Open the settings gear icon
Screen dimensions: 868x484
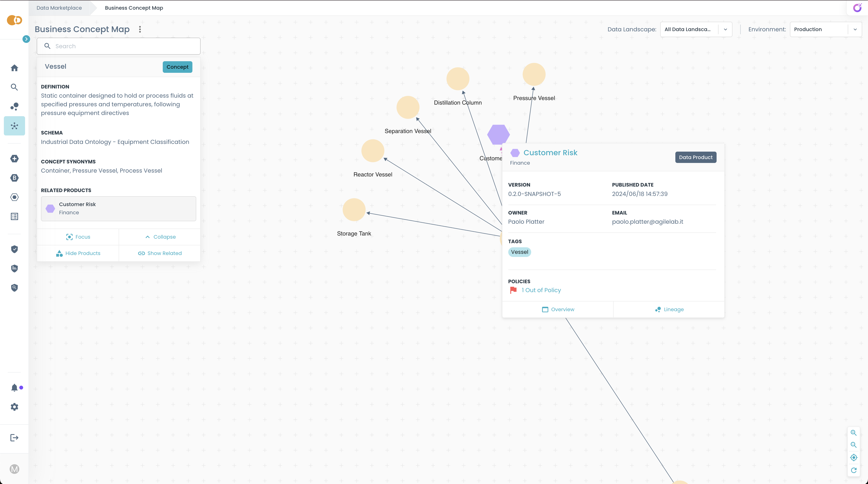(x=14, y=407)
